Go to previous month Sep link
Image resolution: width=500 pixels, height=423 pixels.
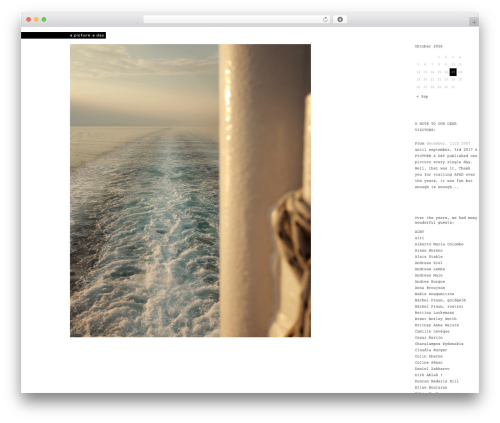[x=422, y=96]
